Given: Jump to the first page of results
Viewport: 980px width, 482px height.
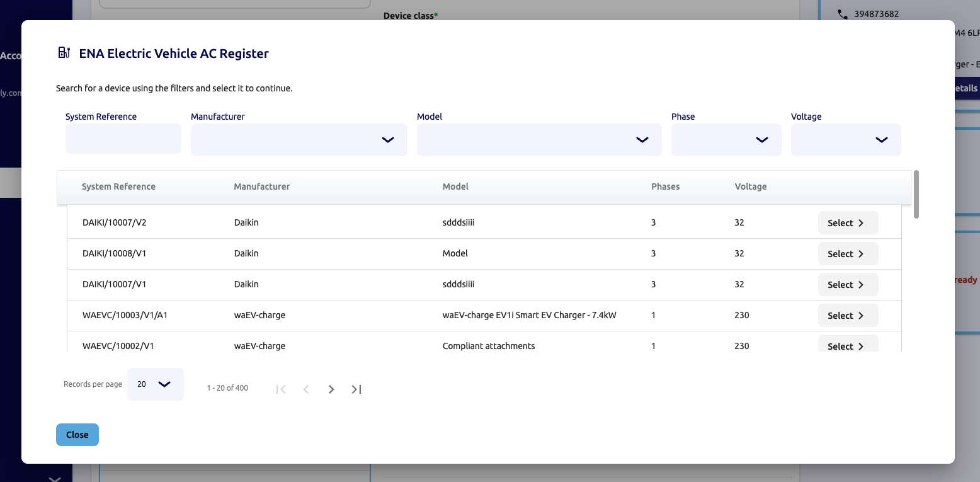Looking at the screenshot, I should tap(281, 389).
